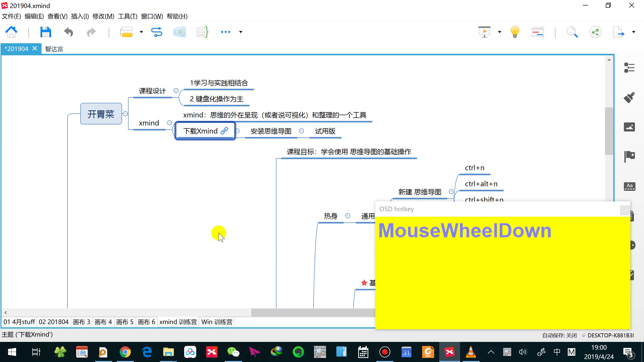Share the mind map

coord(595,32)
